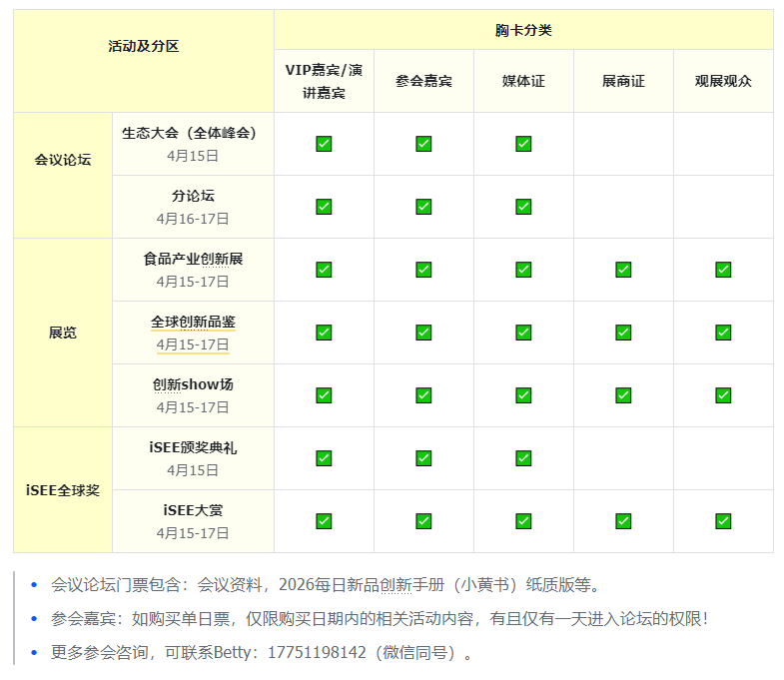Select the 媒体证 column header
The width and height of the screenshot is (784, 680).
[523, 81]
